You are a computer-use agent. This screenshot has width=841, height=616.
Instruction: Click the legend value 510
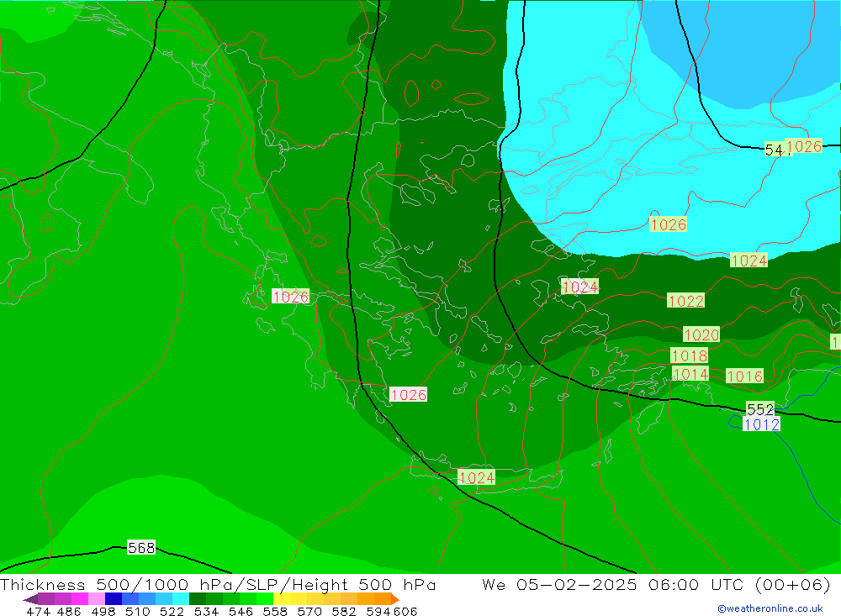pos(137,611)
